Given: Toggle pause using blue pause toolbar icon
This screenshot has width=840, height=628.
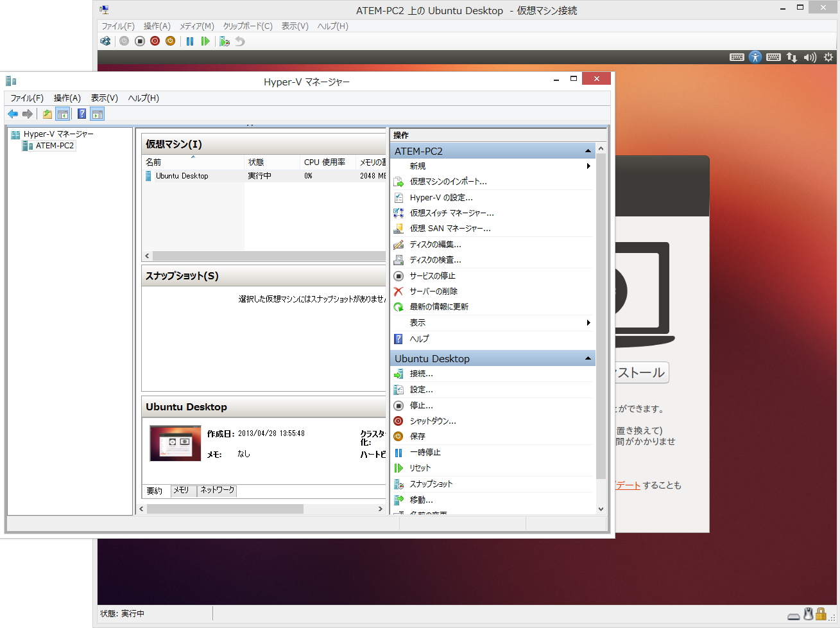Looking at the screenshot, I should pos(190,41).
